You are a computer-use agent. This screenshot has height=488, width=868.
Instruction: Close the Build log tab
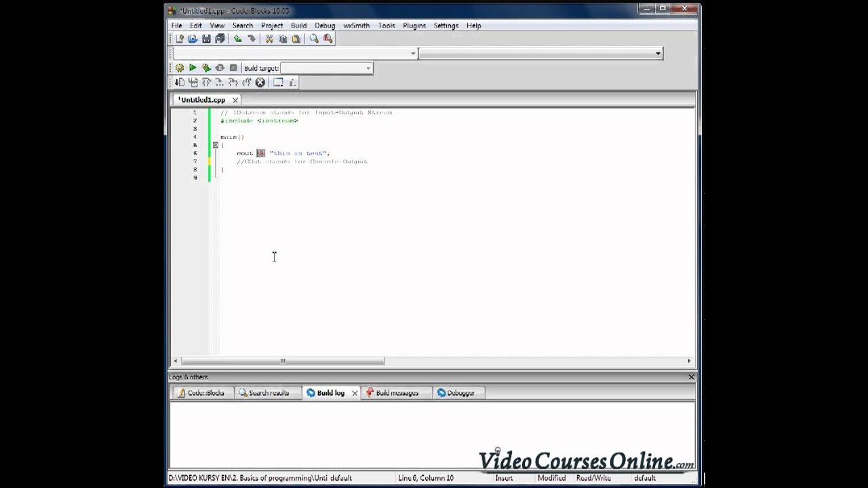(355, 393)
